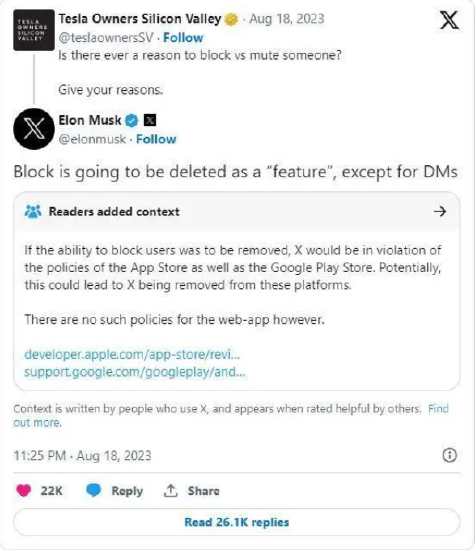Follow the @elonmusk account
Image resolution: width=475 pixels, height=550 pixels.
point(156,139)
